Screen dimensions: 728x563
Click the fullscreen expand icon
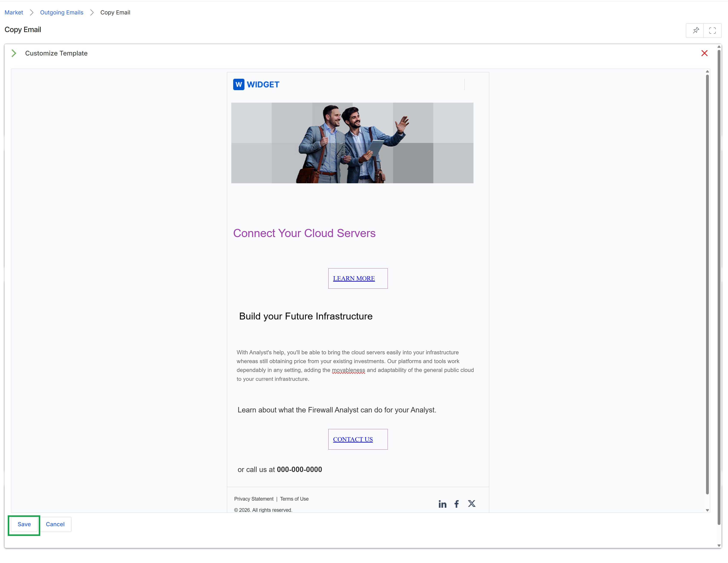coord(712,30)
